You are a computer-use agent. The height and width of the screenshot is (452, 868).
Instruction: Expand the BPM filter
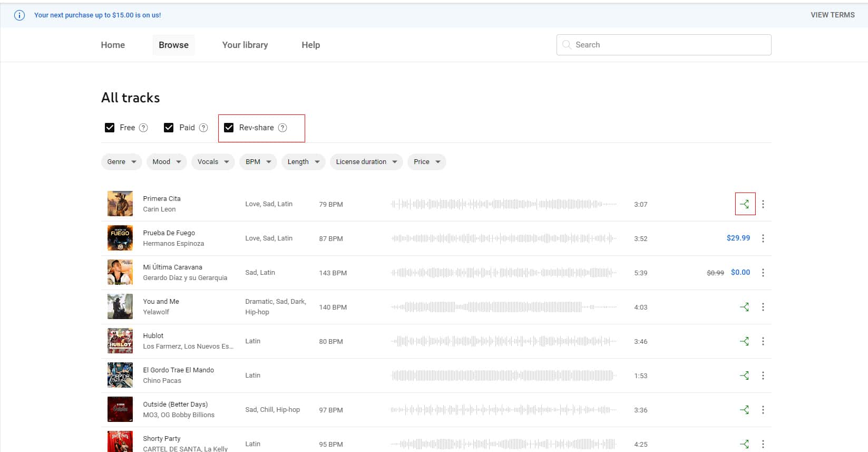[x=258, y=162]
